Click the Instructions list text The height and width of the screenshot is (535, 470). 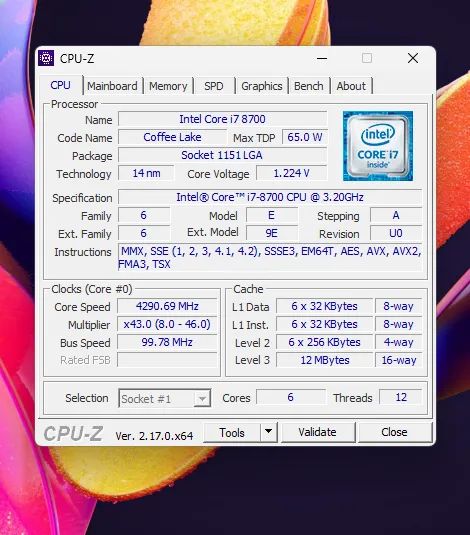coord(270,258)
